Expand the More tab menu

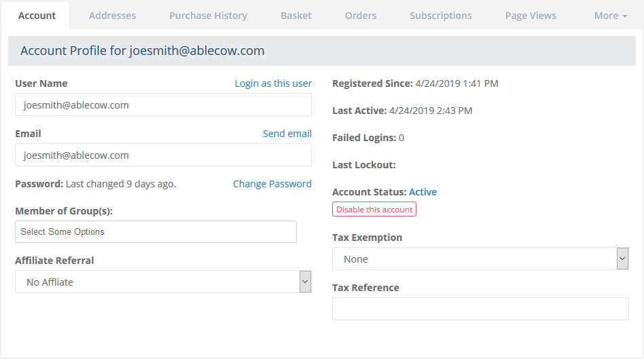[610, 15]
